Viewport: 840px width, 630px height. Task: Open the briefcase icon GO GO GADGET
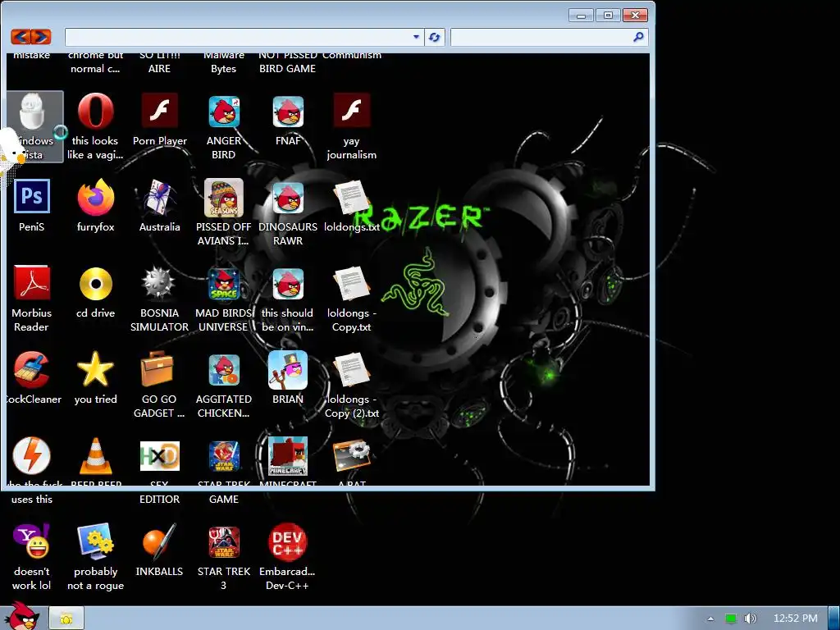click(157, 369)
